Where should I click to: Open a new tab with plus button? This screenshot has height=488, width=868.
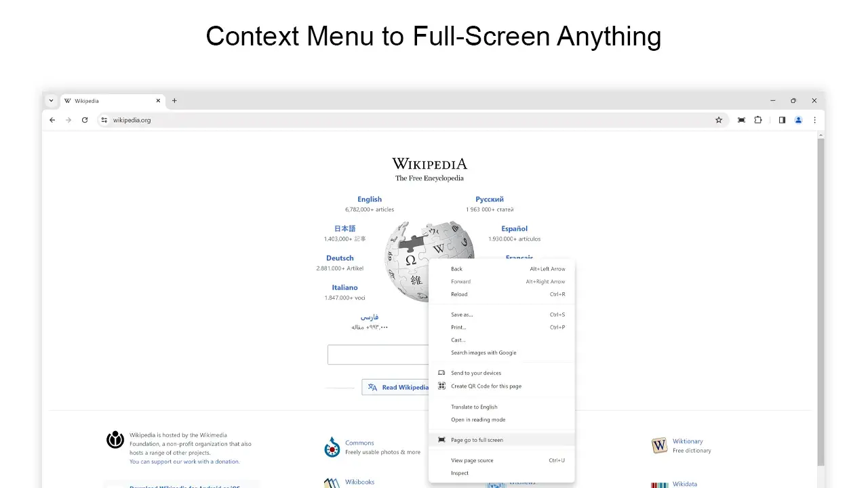(174, 100)
